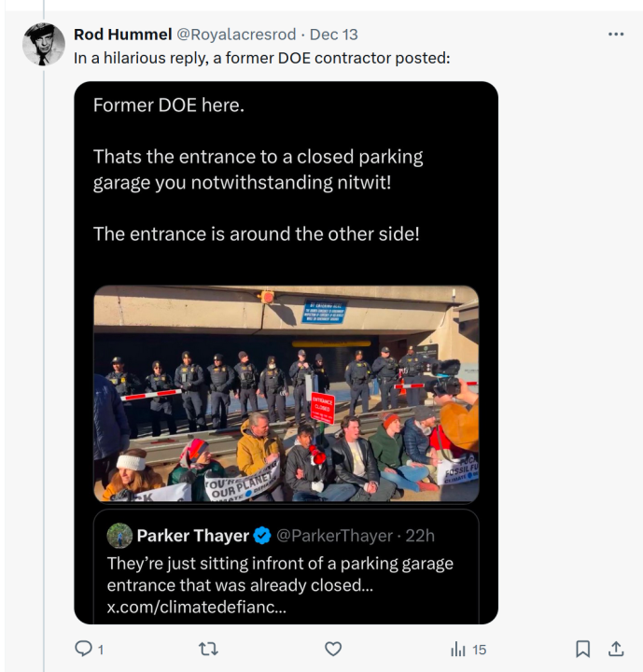This screenshot has height=672, width=643.
Task: Click the blue verified badge
Action: click(263, 536)
